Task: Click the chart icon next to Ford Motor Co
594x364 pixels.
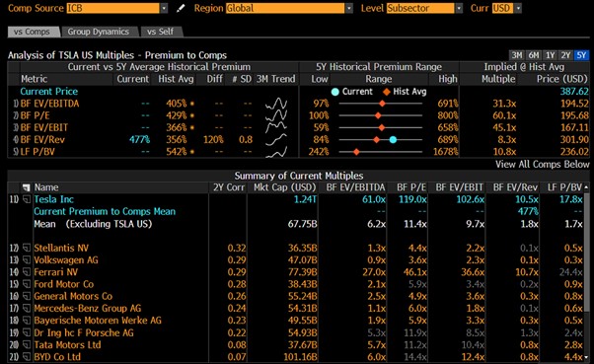Action: click(x=27, y=284)
